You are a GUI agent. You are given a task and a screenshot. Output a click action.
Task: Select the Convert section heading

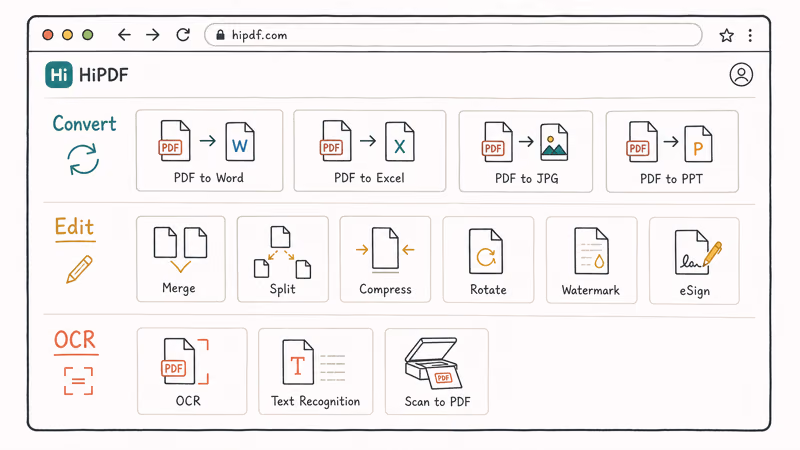point(85,123)
